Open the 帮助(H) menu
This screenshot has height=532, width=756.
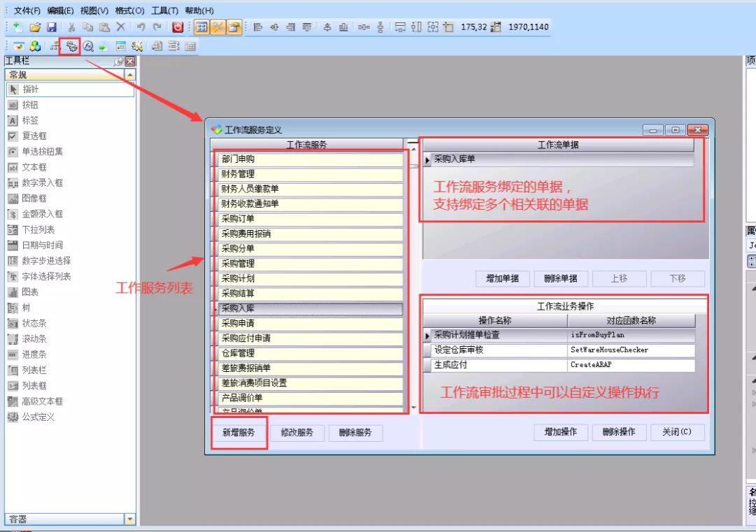[x=199, y=10]
